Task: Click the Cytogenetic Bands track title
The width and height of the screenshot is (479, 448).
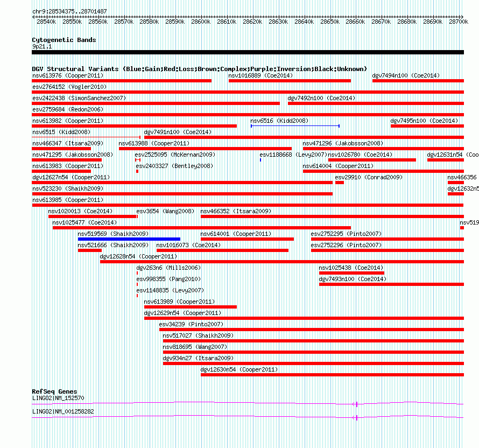Action: coord(64,40)
